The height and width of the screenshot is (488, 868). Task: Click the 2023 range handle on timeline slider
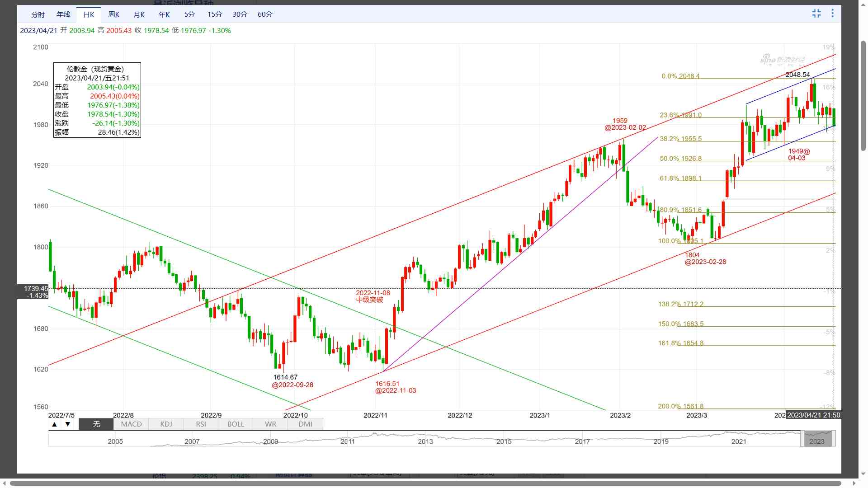(816, 439)
